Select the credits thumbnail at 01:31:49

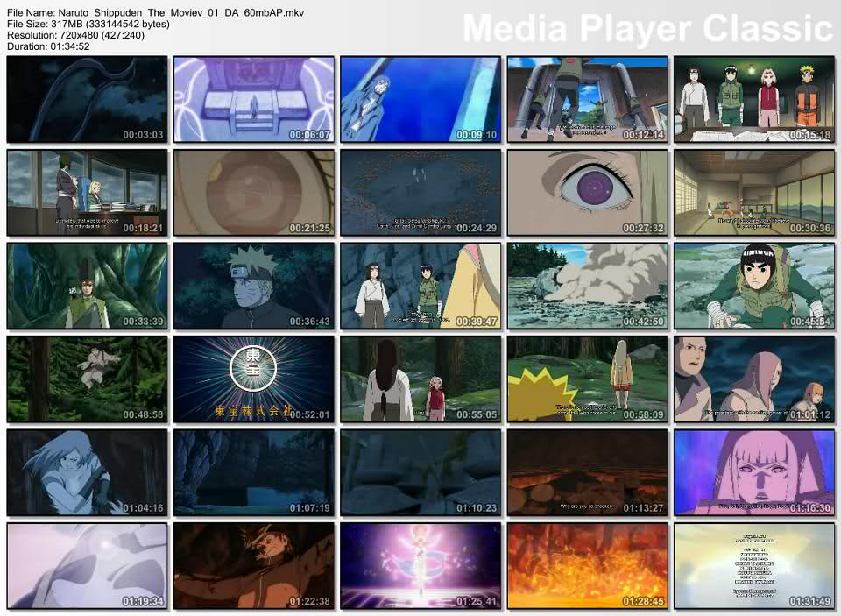(754, 566)
